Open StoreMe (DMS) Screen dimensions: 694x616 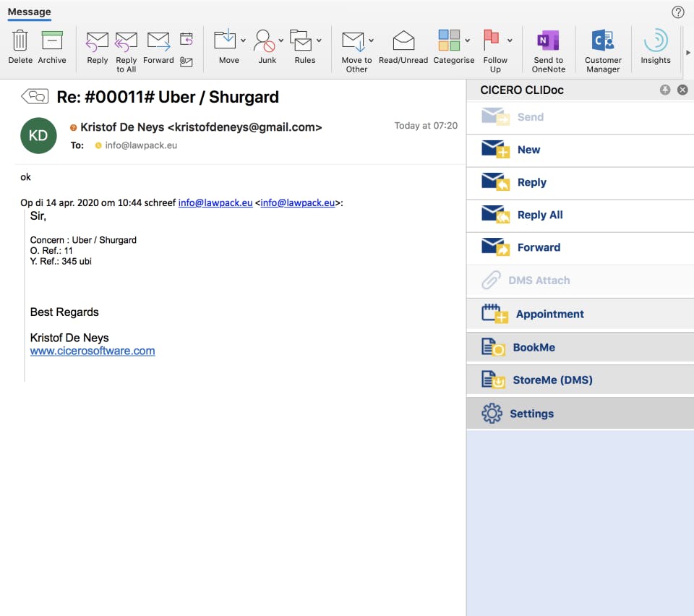[x=581, y=380]
